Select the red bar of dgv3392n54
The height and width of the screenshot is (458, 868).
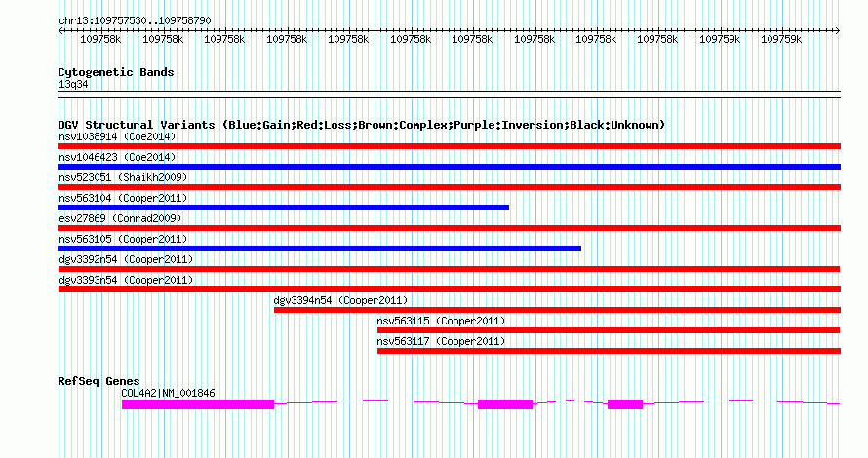(x=449, y=269)
